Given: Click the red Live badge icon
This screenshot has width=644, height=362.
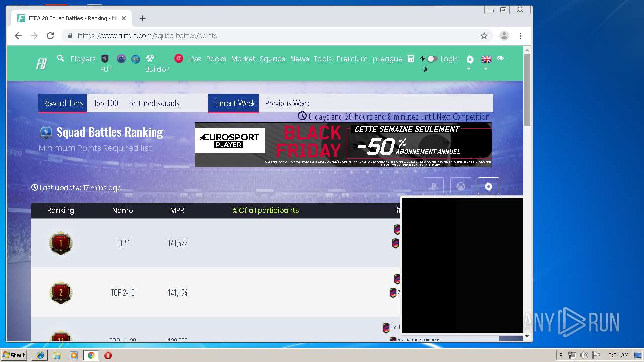Looking at the screenshot, I should coord(179,58).
